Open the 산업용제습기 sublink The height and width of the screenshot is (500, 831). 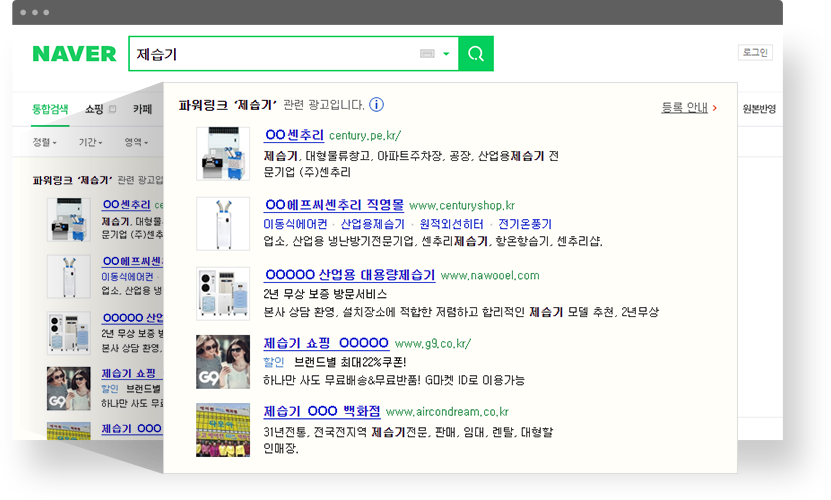point(373,224)
